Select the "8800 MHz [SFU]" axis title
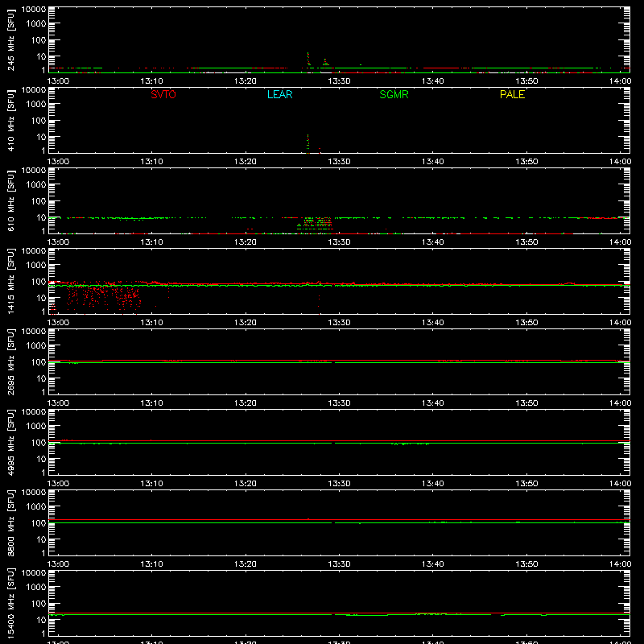The image size is (644, 644). coord(10,522)
